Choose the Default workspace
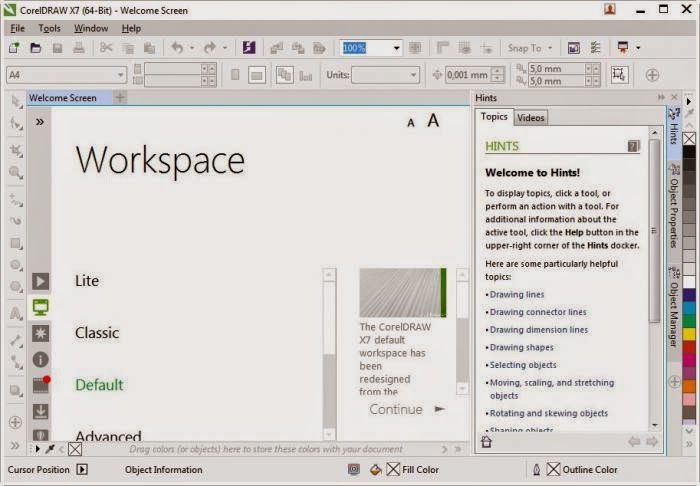This screenshot has height=486, width=700. click(x=99, y=385)
